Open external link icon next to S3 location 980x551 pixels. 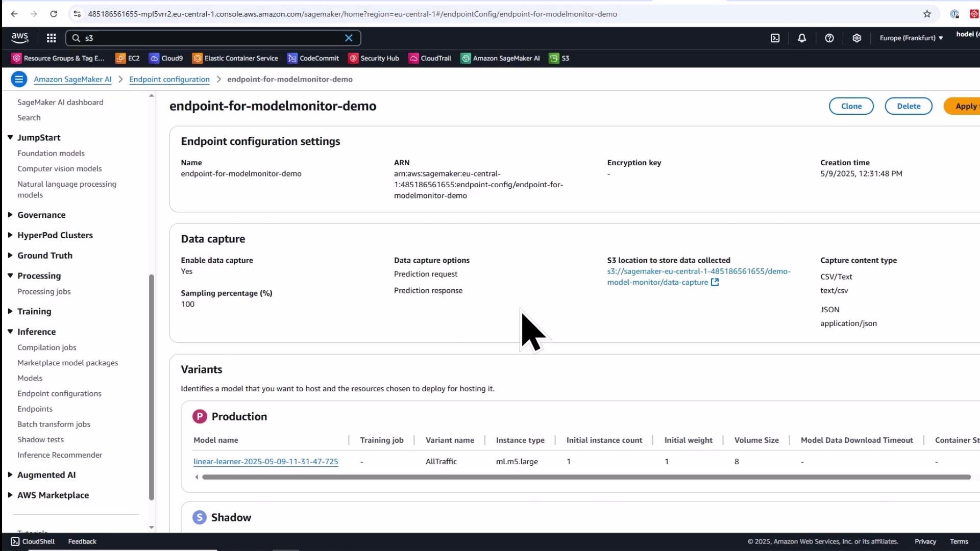point(715,282)
